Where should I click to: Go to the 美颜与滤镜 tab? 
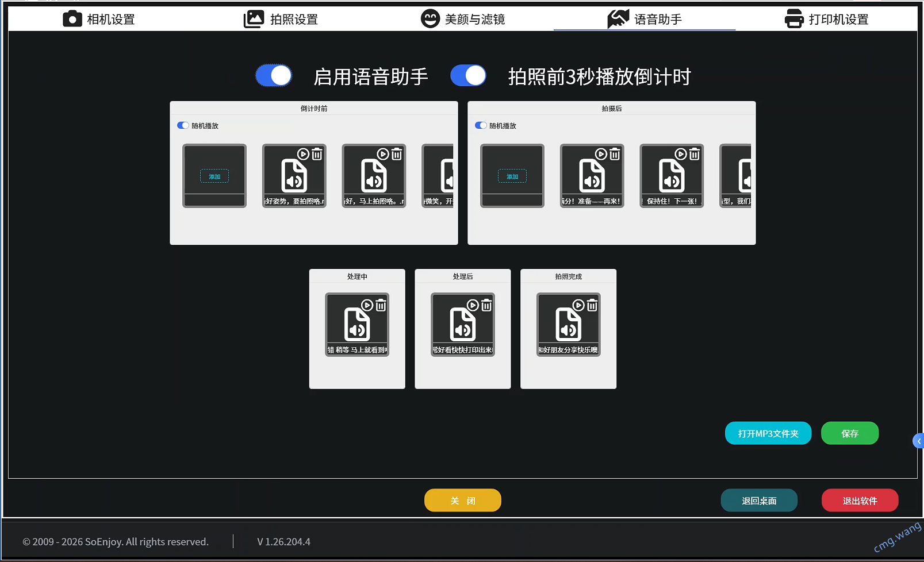pyautogui.click(x=463, y=19)
